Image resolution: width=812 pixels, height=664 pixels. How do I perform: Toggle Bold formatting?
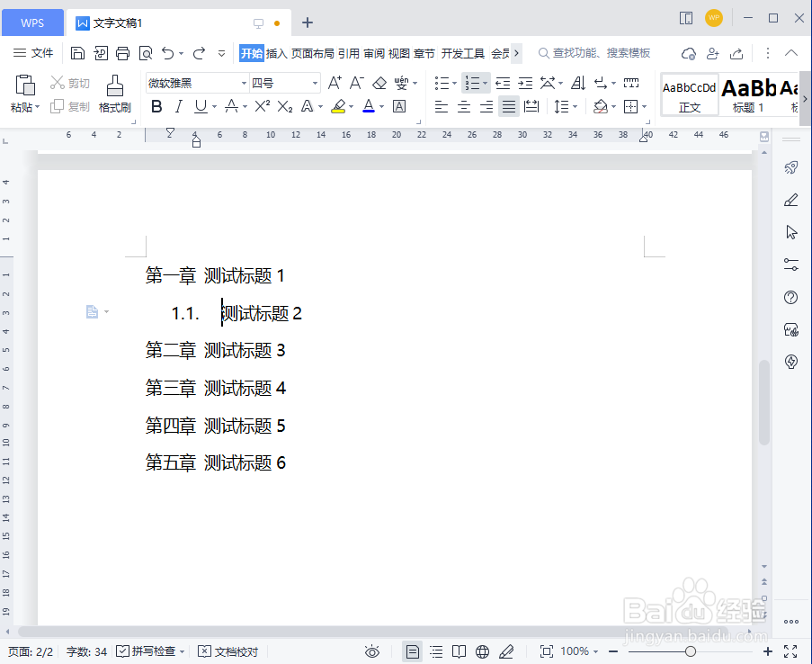tap(156, 106)
